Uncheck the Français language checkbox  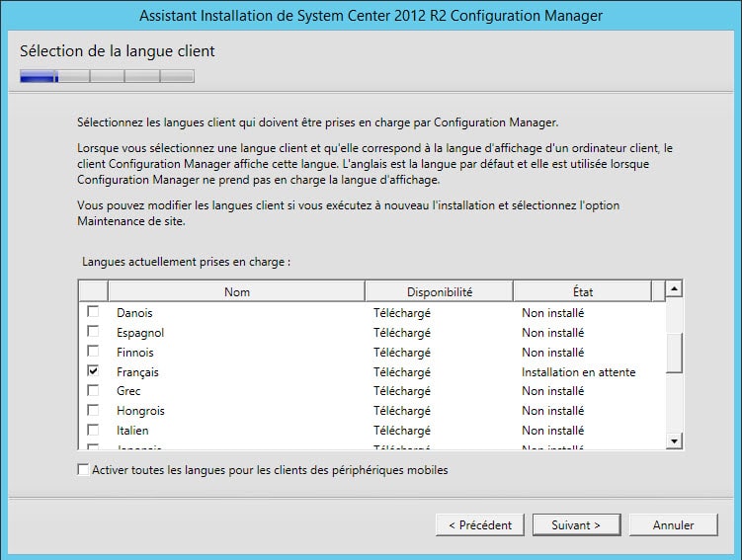[93, 371]
